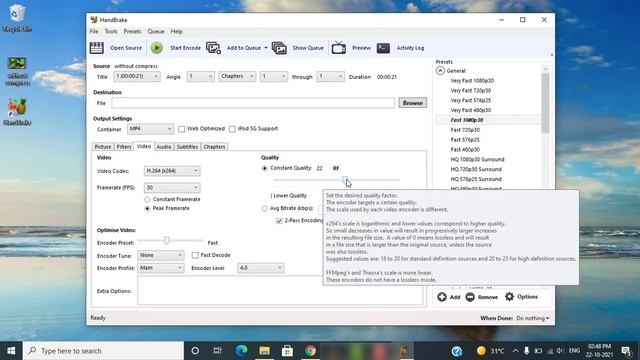Click the Browse button

tap(413, 103)
